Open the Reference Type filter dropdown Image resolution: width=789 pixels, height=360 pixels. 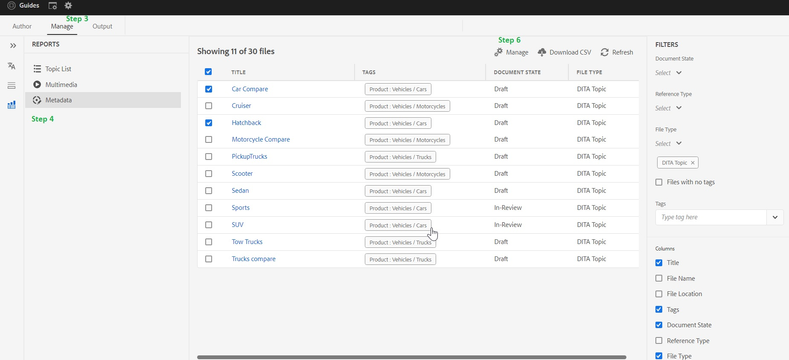pos(669,108)
